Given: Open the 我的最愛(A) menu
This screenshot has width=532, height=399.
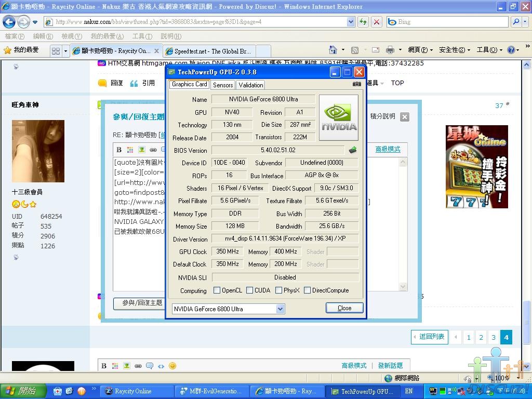Looking at the screenshot, I should pos(107,36).
